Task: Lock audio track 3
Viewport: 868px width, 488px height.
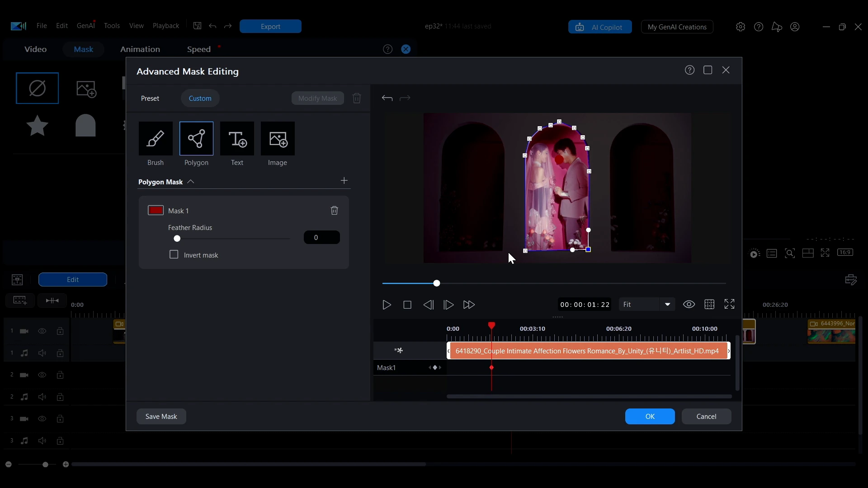Action: pos(60,441)
